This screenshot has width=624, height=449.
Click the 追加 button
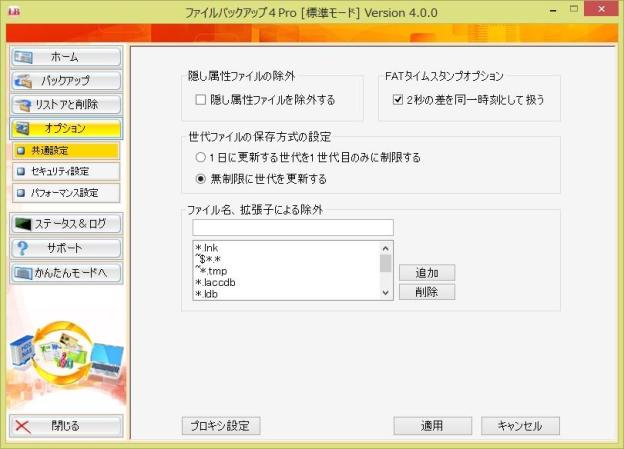[427, 273]
